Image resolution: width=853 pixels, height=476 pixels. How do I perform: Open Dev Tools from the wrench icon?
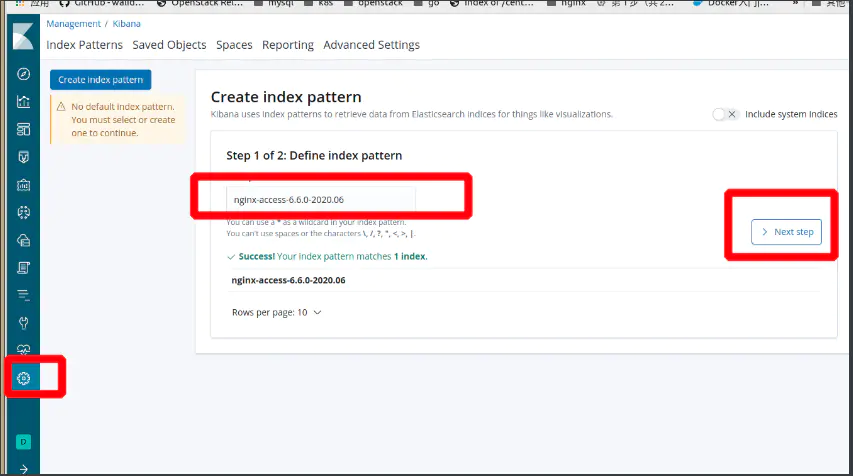(x=23, y=323)
